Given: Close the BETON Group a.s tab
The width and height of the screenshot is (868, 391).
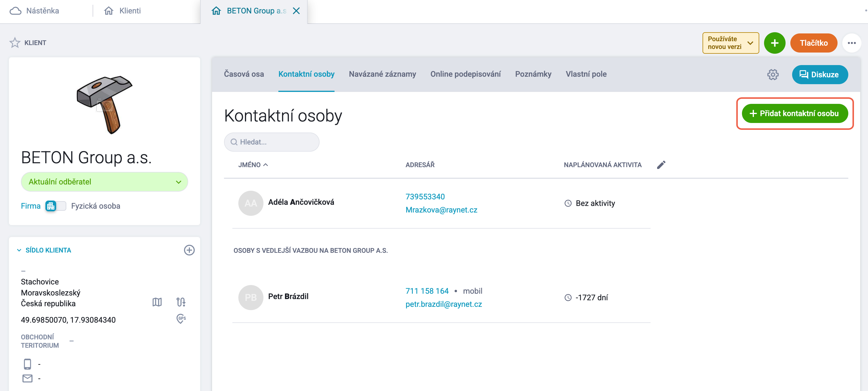Looking at the screenshot, I should (x=296, y=11).
